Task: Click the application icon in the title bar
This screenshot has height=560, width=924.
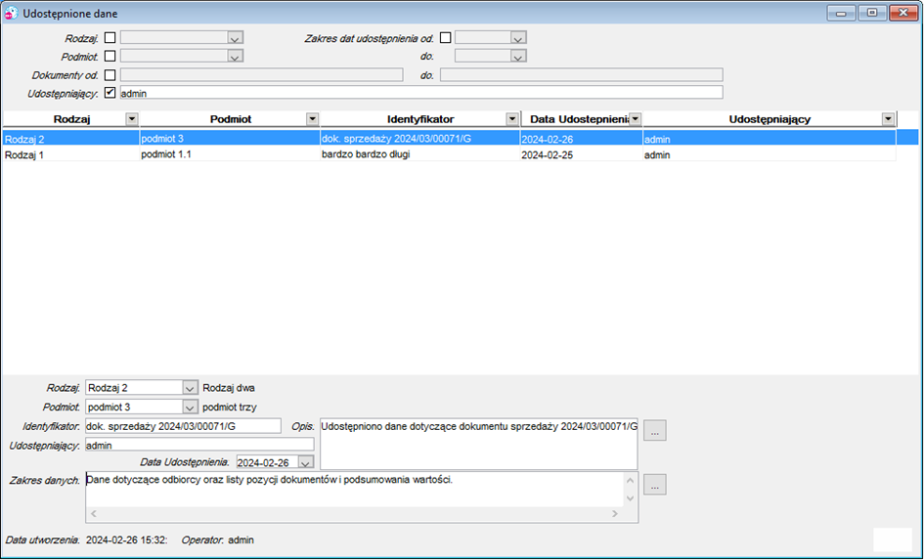Action: tap(11, 13)
